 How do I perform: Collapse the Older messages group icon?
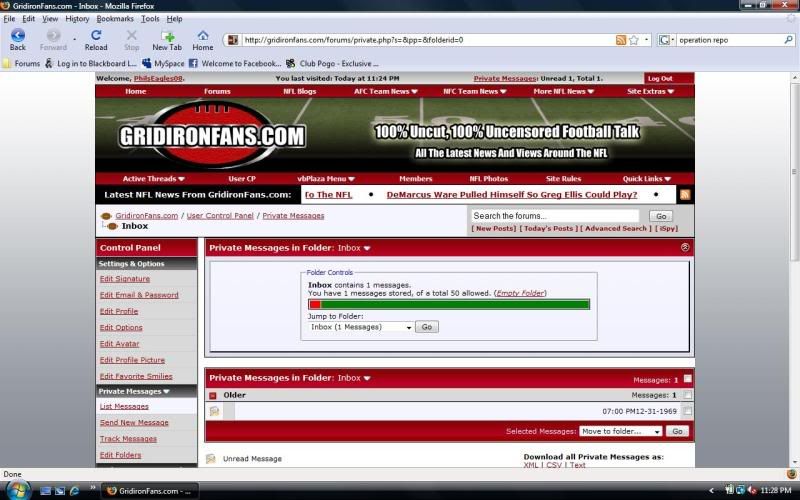click(213, 395)
